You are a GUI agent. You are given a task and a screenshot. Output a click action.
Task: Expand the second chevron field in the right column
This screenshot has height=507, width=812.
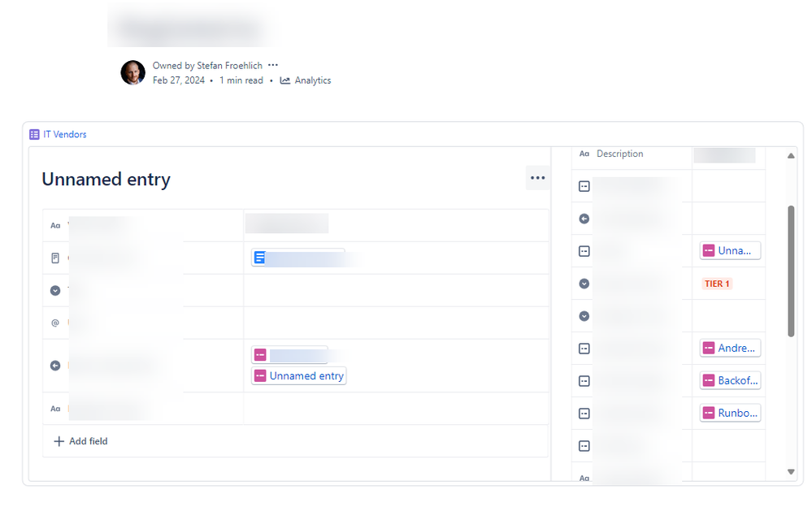pyautogui.click(x=584, y=316)
